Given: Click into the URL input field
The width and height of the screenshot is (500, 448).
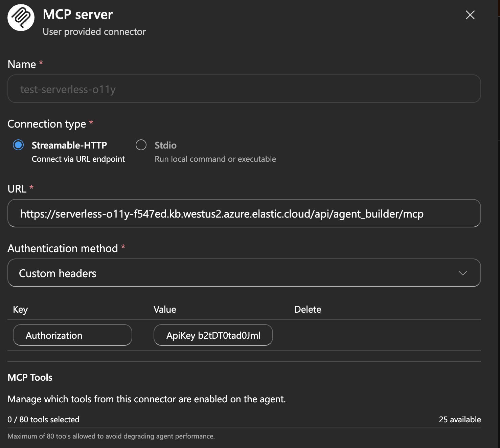Looking at the screenshot, I should tap(244, 214).
